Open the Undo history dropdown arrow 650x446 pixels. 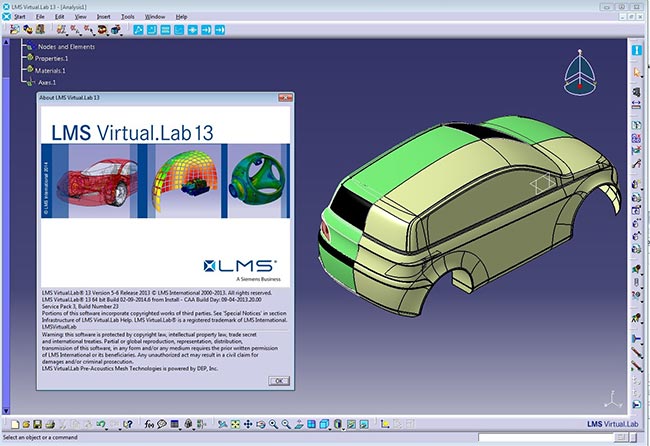point(107,428)
